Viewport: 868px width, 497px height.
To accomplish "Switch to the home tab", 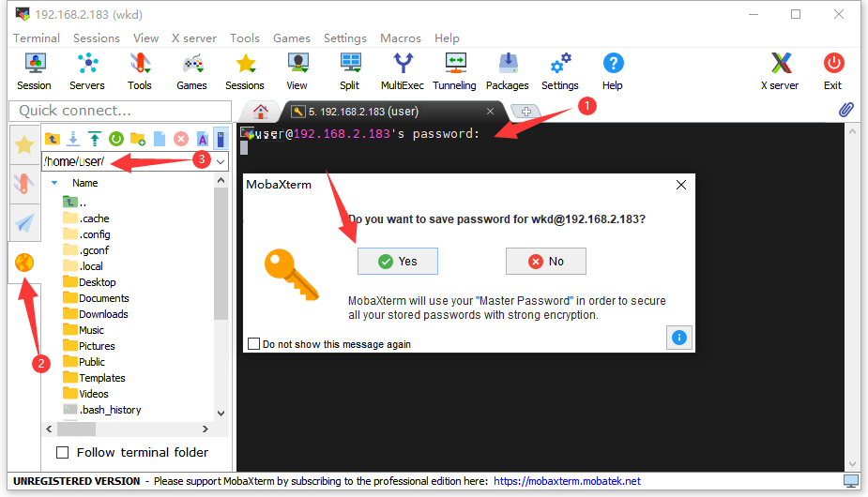I will coord(261,112).
